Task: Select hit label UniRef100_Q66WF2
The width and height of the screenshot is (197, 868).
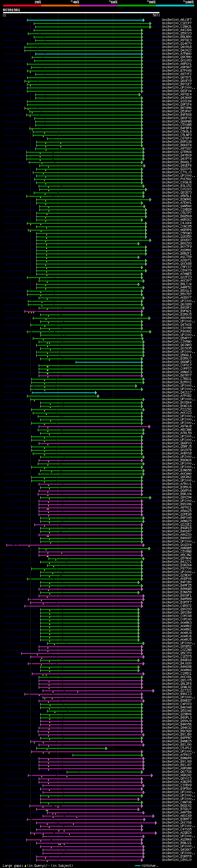Action: (x=177, y=362)
